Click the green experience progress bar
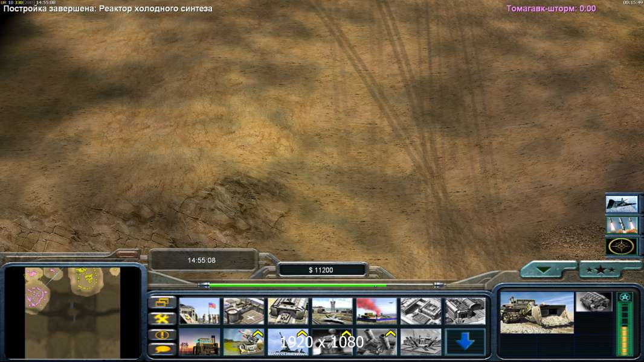The height and width of the screenshot is (362, 644). point(298,285)
